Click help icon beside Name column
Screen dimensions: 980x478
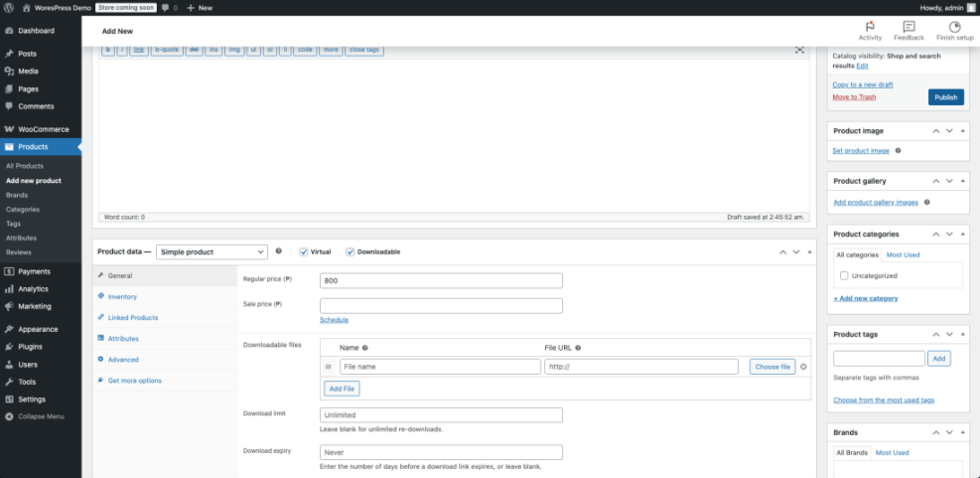[365, 348]
